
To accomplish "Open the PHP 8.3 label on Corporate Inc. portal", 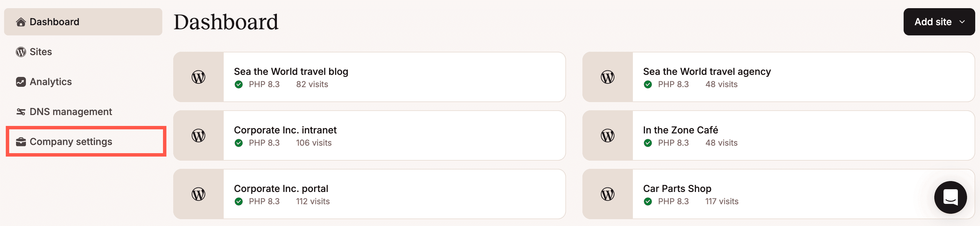I will tap(264, 201).
